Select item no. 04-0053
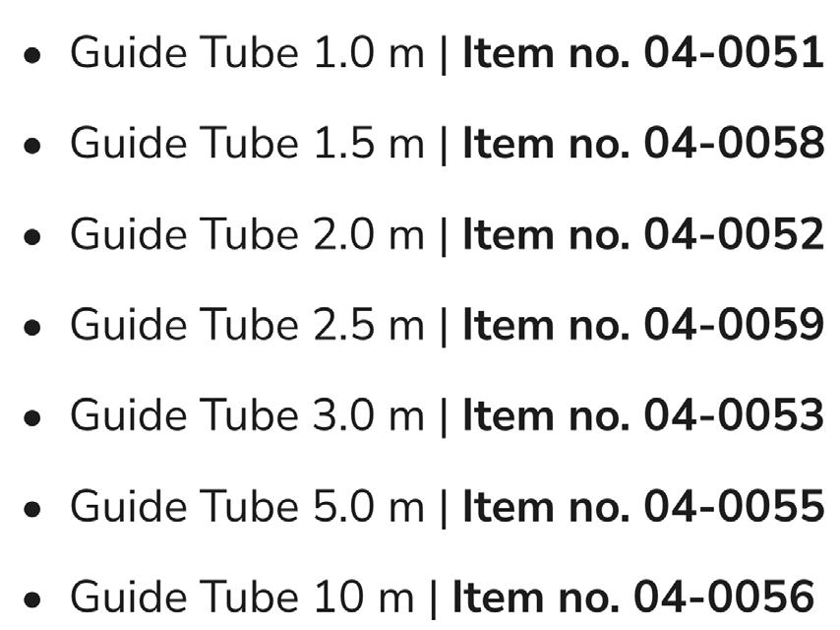 pyautogui.click(x=643, y=415)
